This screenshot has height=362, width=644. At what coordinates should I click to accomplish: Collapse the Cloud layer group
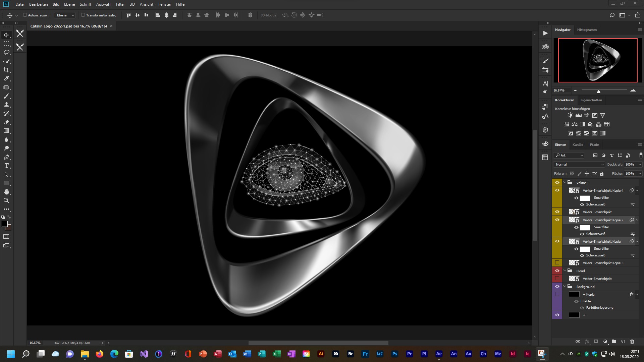click(x=565, y=271)
